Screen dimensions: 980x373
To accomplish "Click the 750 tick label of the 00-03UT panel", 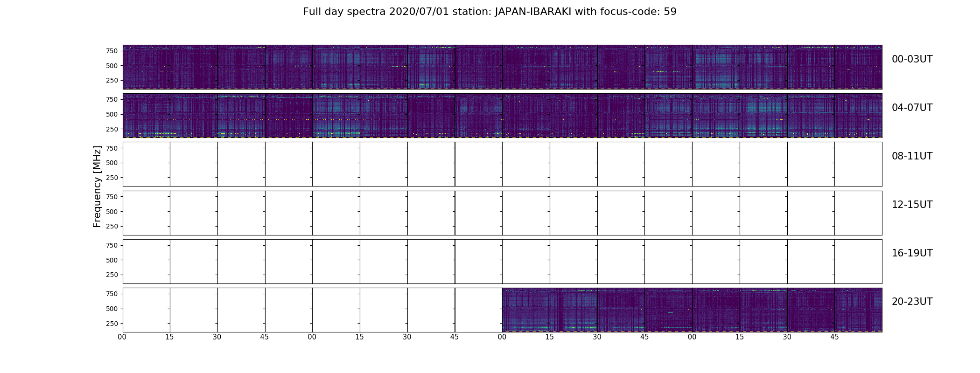I will 112,51.
